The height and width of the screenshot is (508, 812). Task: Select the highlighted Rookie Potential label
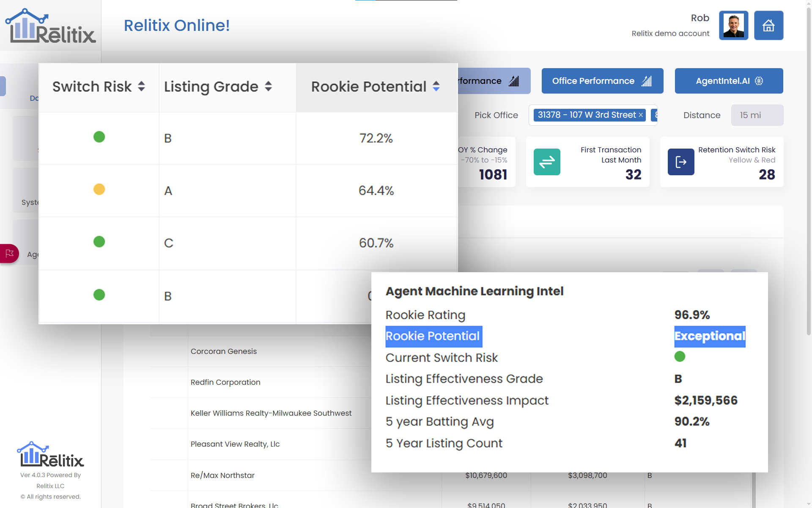click(x=433, y=337)
